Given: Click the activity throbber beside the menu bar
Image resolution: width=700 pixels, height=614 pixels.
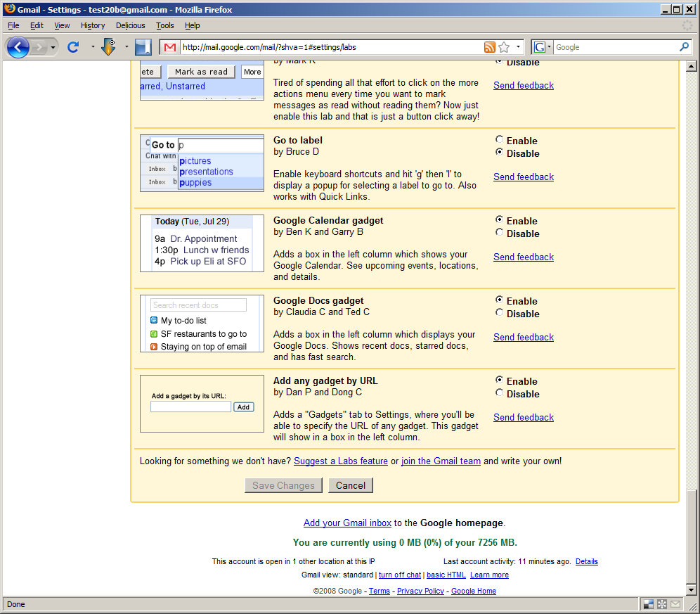Looking at the screenshot, I should tap(687, 25).
